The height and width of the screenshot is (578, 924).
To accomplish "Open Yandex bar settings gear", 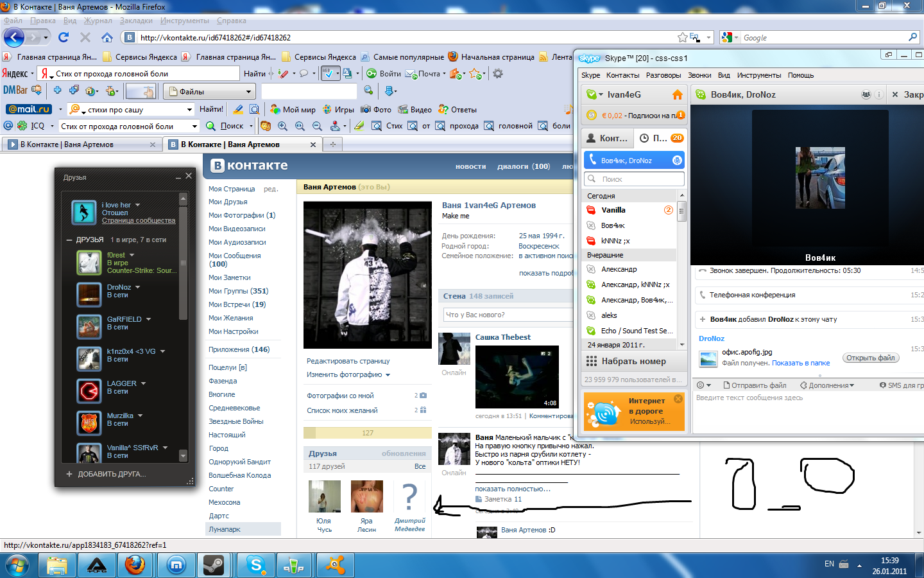I will pyautogui.click(x=497, y=74).
